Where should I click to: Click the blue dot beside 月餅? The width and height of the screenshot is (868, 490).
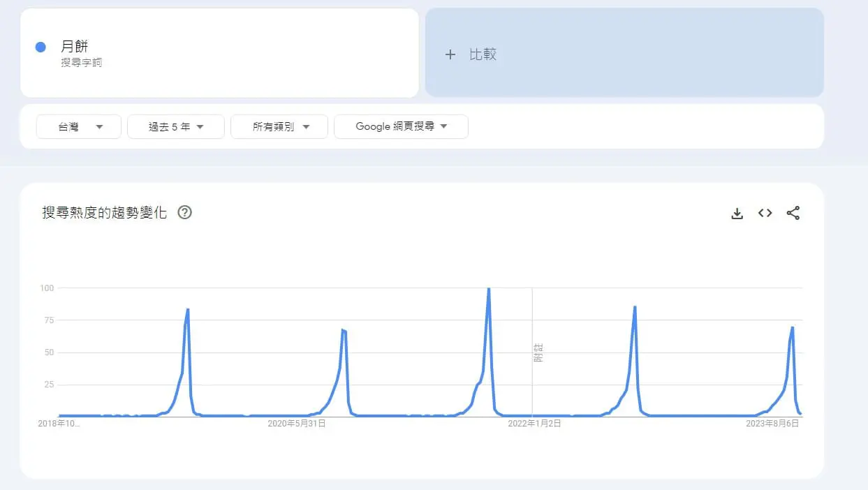coord(41,47)
